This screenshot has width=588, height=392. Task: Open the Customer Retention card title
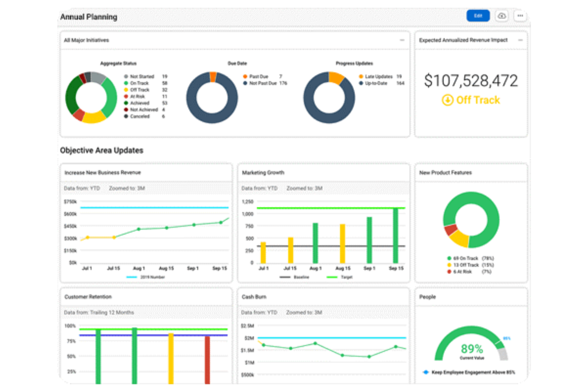pyautogui.click(x=88, y=297)
